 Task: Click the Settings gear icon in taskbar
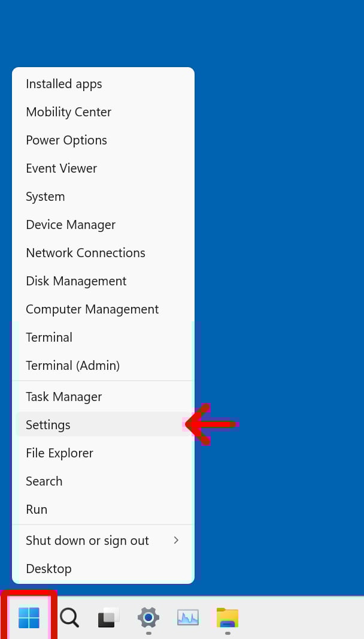[148, 617]
